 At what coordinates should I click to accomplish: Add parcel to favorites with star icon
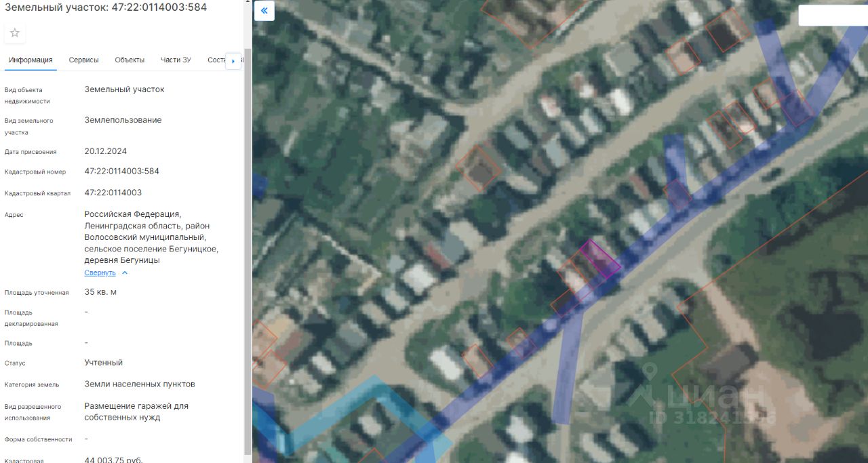coord(15,33)
